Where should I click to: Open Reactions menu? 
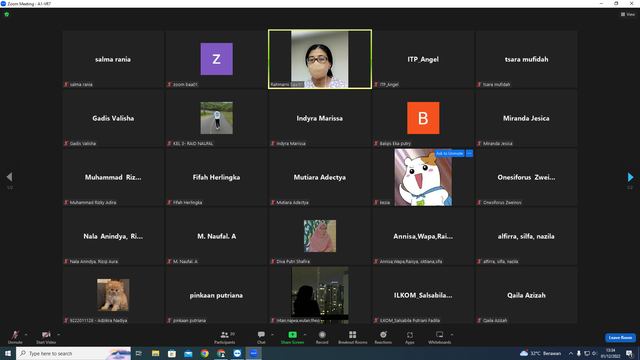tap(383, 337)
